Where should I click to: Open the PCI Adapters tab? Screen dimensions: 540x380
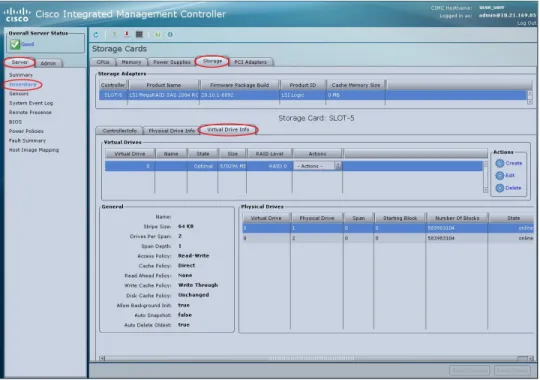click(x=250, y=62)
